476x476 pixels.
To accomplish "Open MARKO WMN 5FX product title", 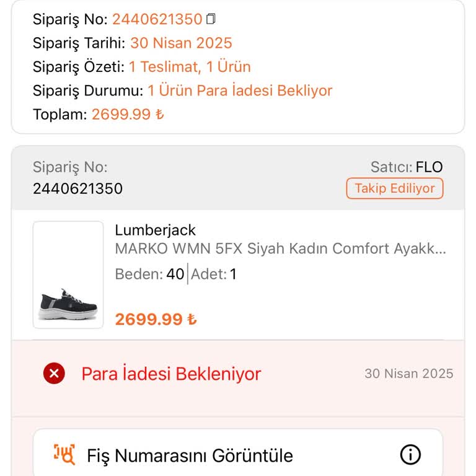I will tap(280, 249).
